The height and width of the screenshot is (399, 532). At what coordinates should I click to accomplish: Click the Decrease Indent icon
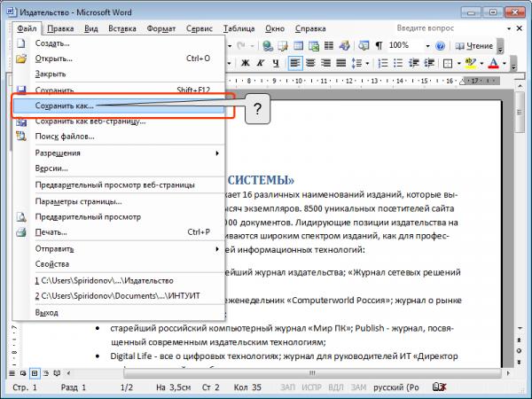point(414,64)
